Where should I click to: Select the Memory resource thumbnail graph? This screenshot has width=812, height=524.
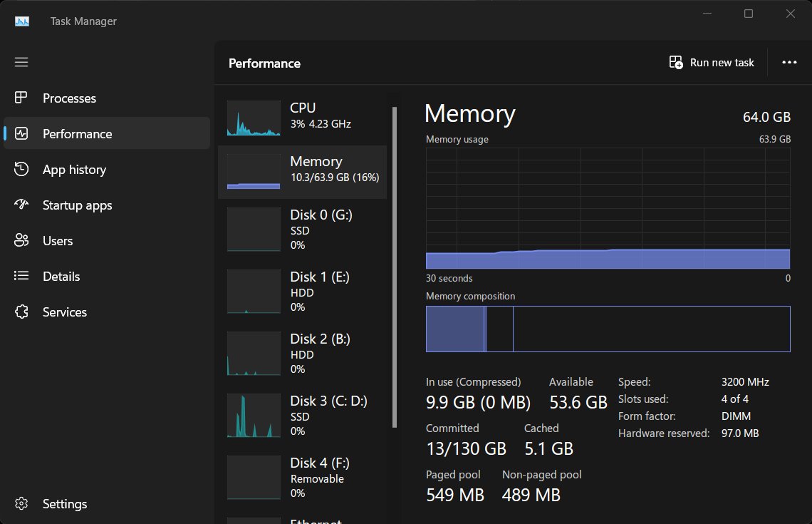pyautogui.click(x=254, y=172)
